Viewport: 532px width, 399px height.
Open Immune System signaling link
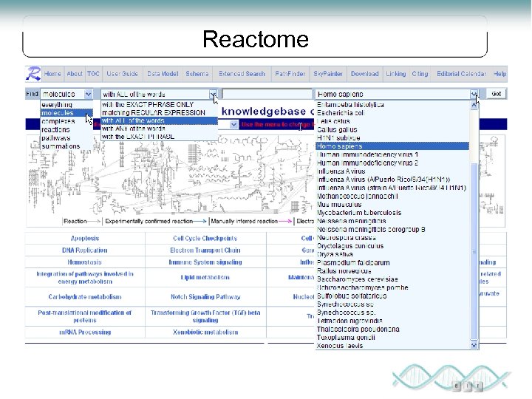pyautogui.click(x=205, y=262)
